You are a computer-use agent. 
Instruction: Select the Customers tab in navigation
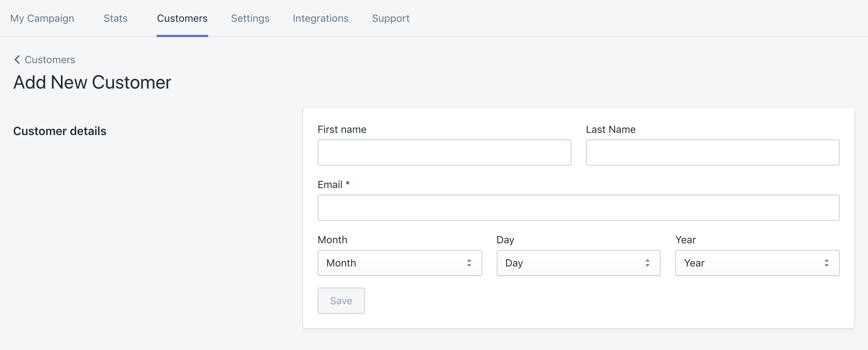coord(182,18)
